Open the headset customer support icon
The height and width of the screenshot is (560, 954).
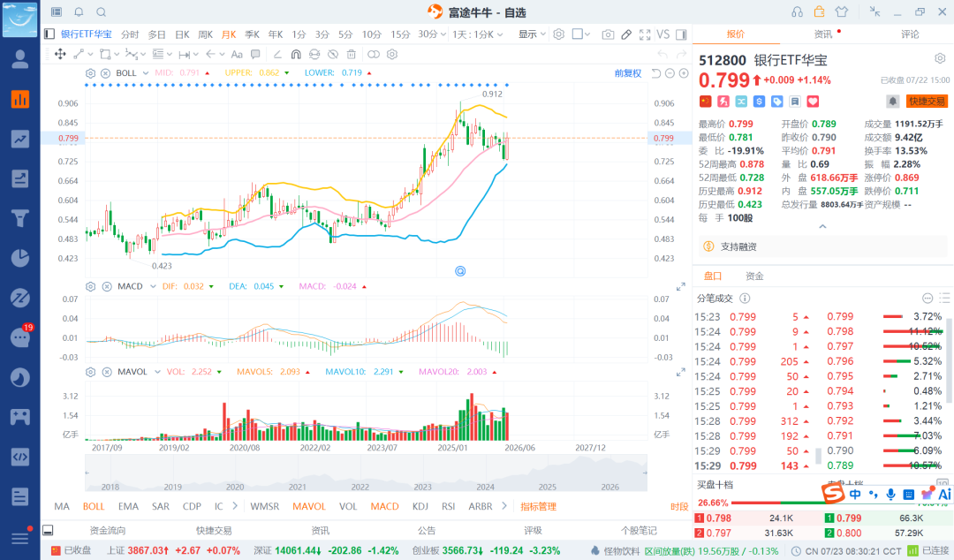click(797, 12)
